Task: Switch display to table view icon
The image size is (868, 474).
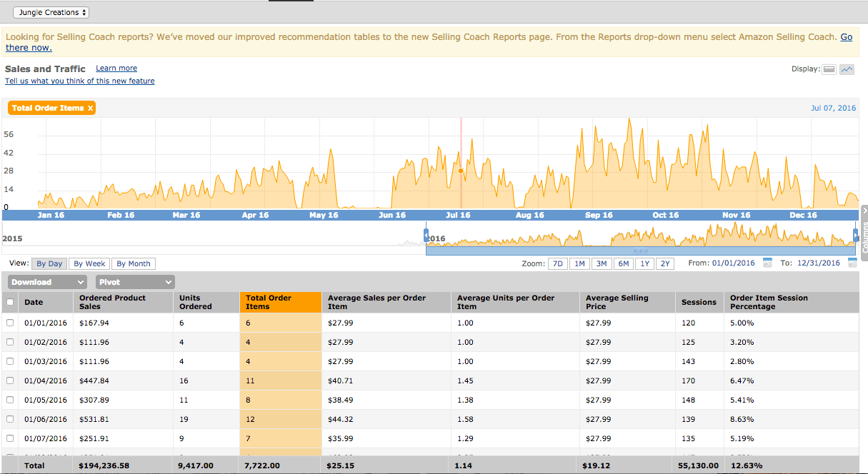Action: pos(829,69)
